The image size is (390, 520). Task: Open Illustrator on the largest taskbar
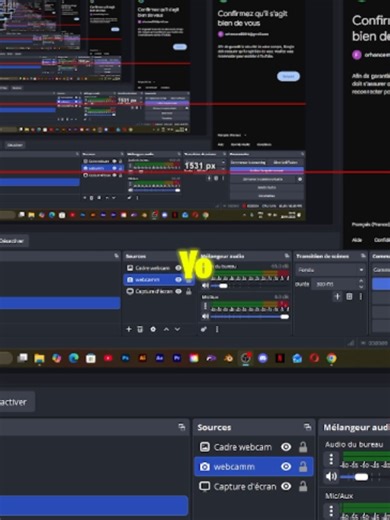[142, 358]
